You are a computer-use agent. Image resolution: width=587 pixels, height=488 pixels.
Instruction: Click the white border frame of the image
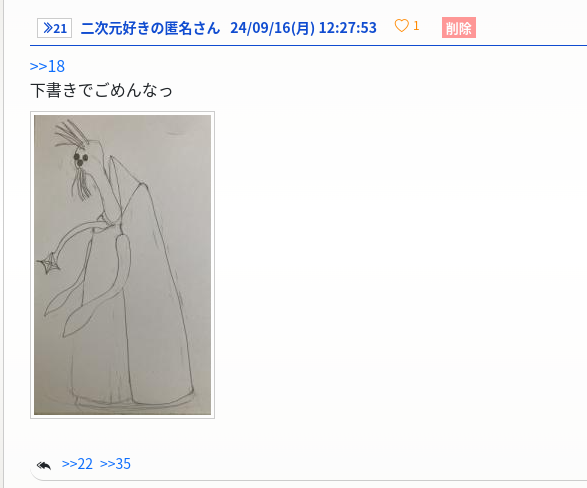pos(122,113)
